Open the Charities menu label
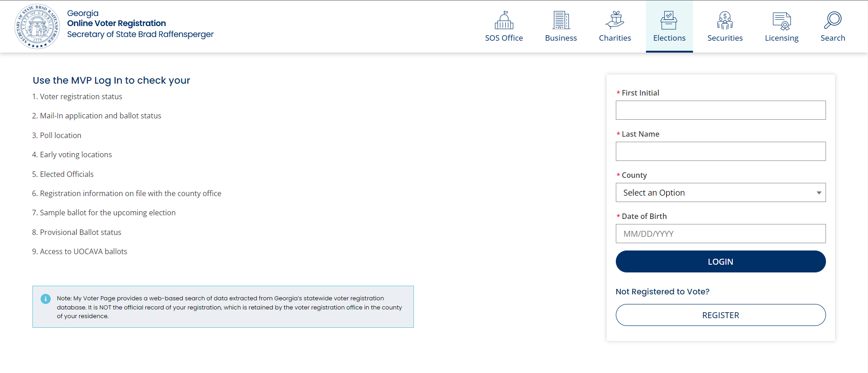Viewport: 868px width, 373px height. [x=615, y=38]
